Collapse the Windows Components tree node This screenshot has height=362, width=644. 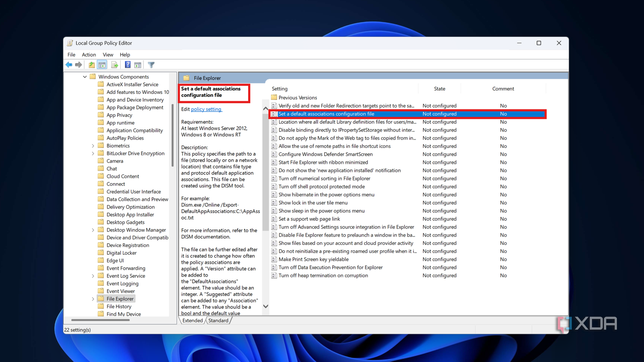(85, 77)
